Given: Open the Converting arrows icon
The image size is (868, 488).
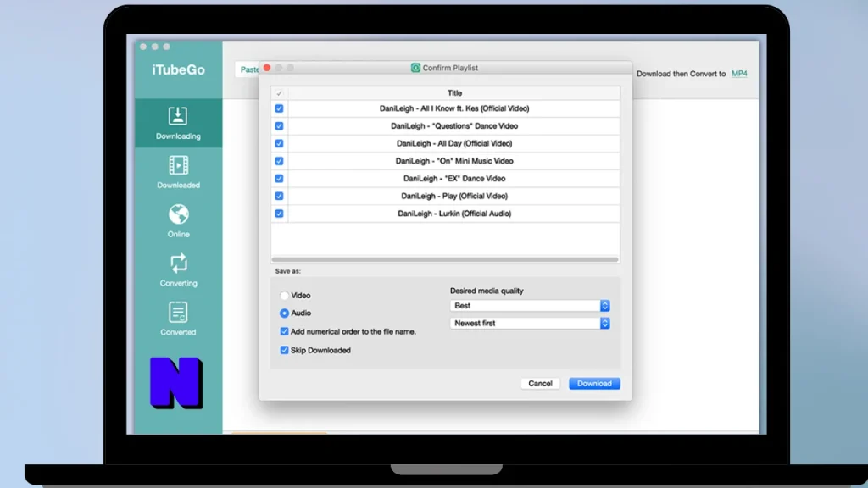Looking at the screenshot, I should (x=178, y=263).
